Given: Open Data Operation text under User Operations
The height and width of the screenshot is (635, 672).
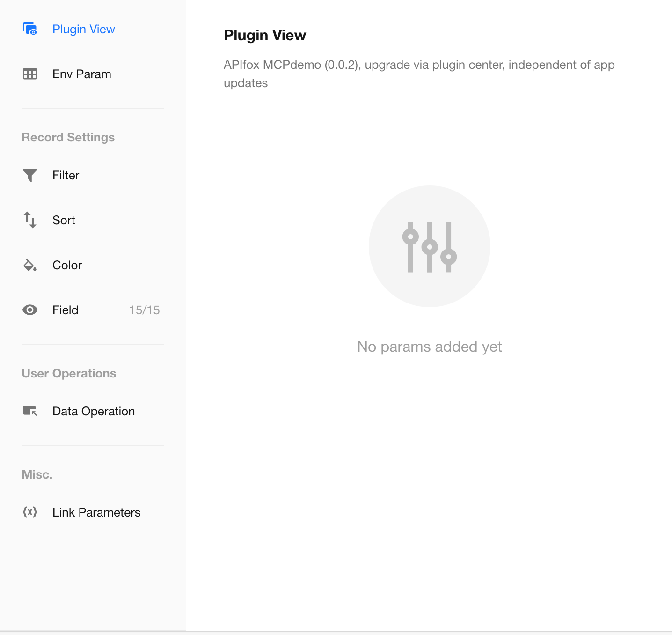Looking at the screenshot, I should pos(94,411).
